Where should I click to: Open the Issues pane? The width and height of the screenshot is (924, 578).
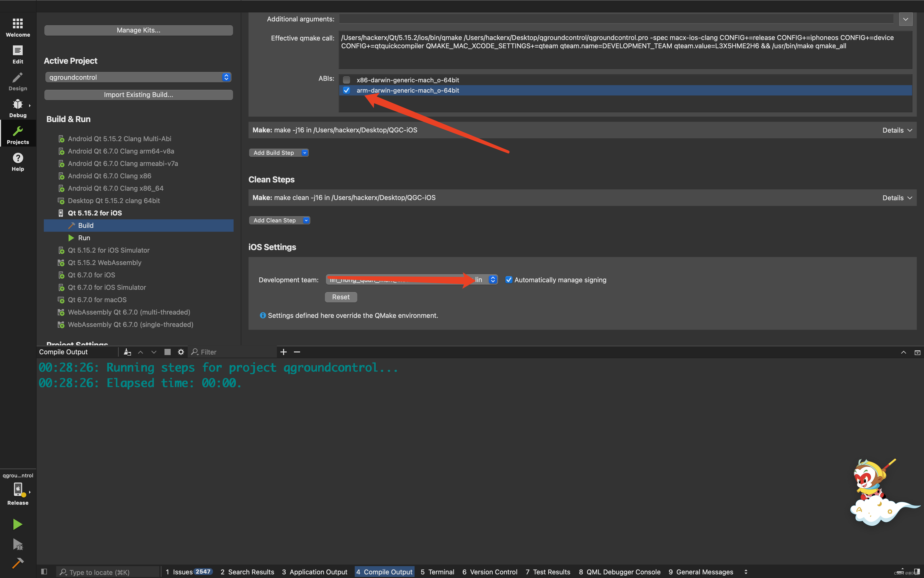(189, 572)
